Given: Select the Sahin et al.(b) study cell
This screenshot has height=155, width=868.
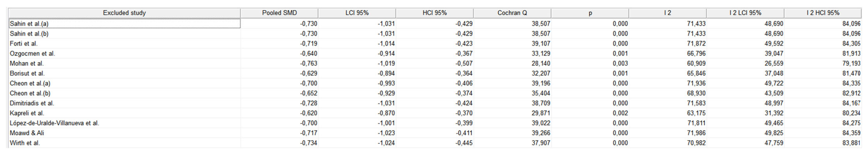Looking at the screenshot, I should (x=29, y=34).
